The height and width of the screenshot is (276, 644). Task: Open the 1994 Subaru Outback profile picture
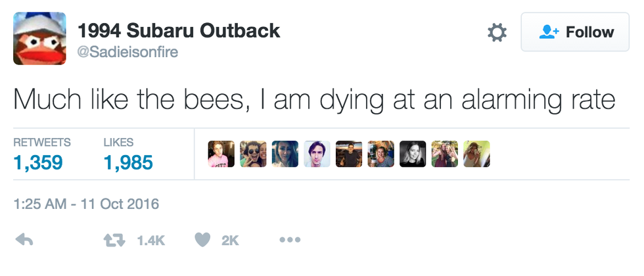click(39, 38)
